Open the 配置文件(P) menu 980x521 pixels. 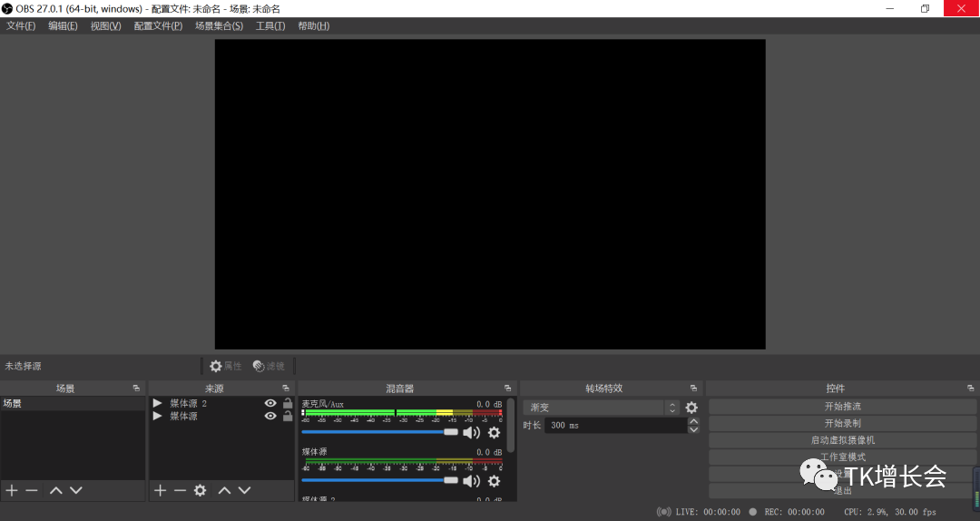(x=158, y=25)
